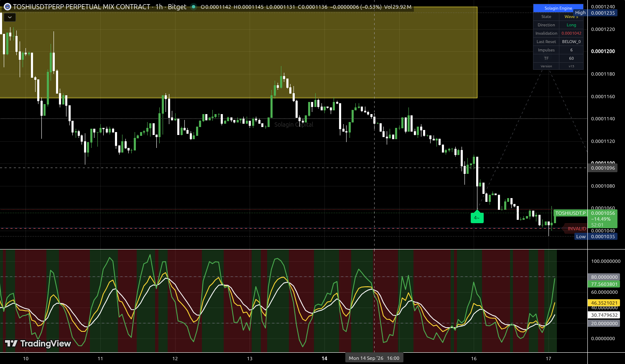Select the TOSHIUSDTPERP PERPETUAL MIX CONTRACT title
Screen dimensions: 625x364
(82, 7)
